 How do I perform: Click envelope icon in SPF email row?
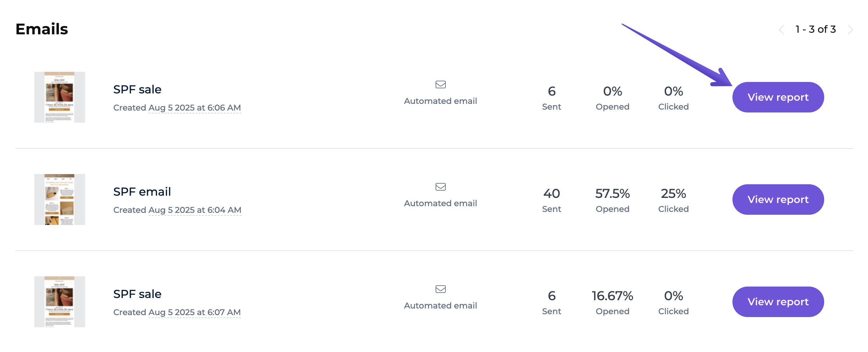click(x=440, y=187)
